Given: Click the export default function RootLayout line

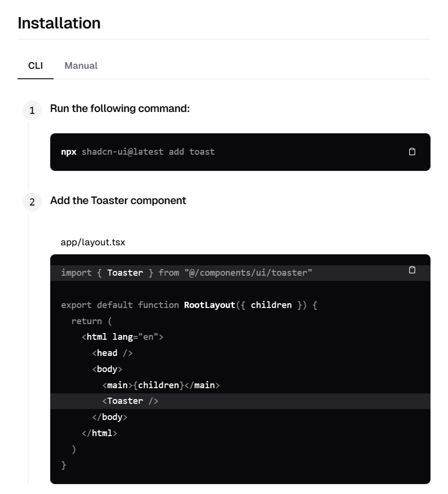Looking at the screenshot, I should [x=189, y=305].
